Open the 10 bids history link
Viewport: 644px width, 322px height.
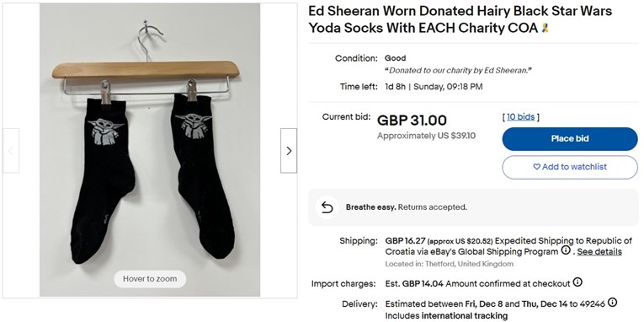520,117
